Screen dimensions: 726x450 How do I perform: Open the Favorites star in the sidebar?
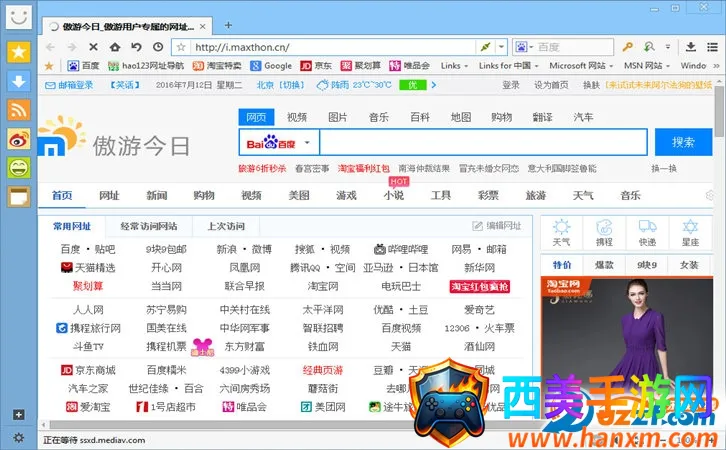18,52
